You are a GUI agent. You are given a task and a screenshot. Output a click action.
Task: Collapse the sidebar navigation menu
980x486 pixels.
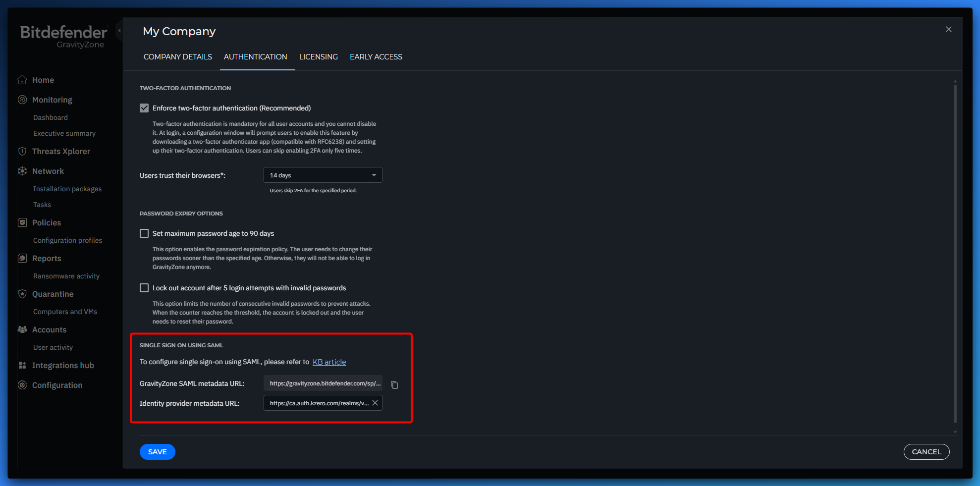click(x=119, y=31)
